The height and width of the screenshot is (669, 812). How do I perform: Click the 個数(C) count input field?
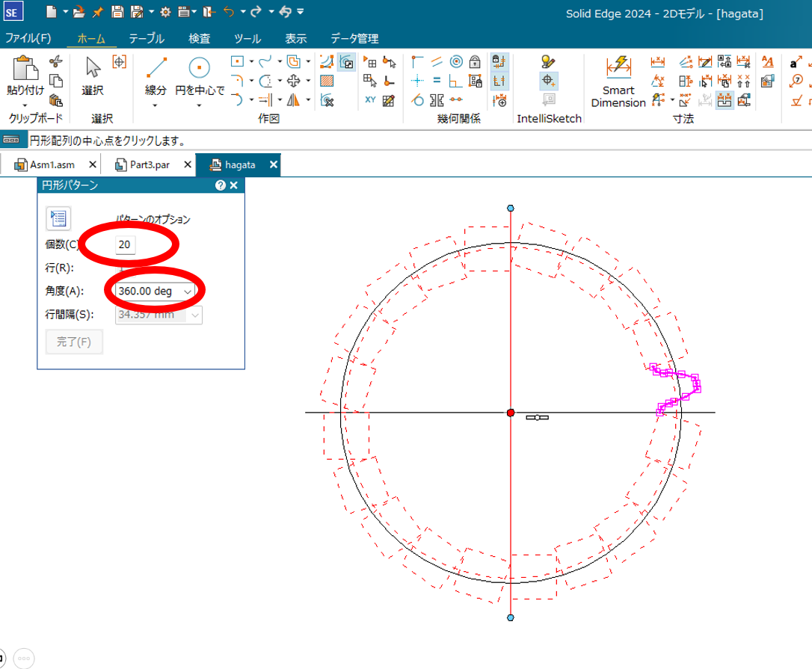pos(124,244)
